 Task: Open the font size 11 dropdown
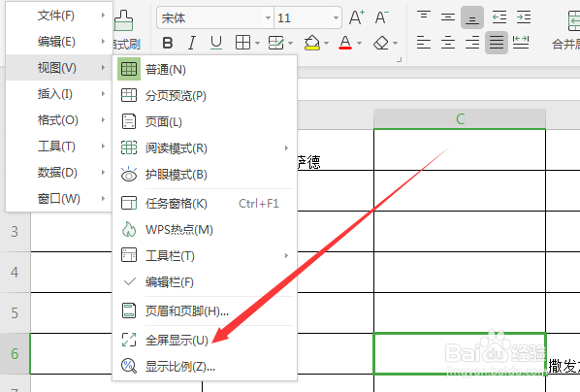pos(336,17)
